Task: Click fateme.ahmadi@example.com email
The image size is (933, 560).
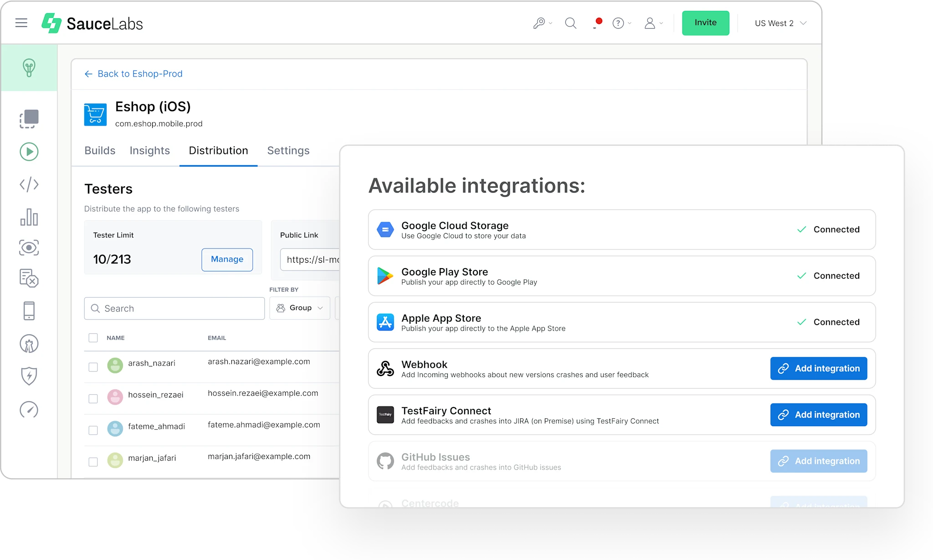Action: point(264,425)
